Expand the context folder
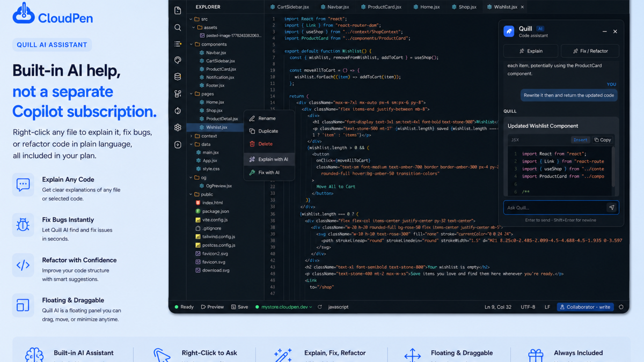 point(191,136)
